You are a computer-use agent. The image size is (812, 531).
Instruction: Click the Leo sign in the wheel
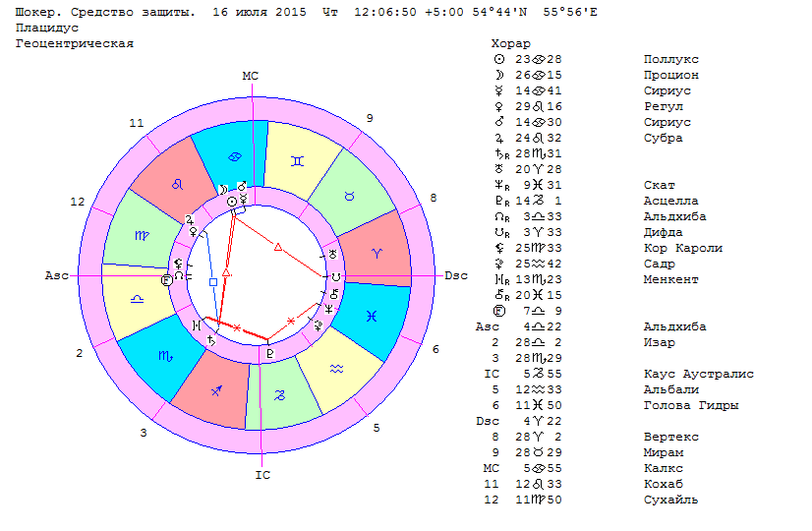177,184
